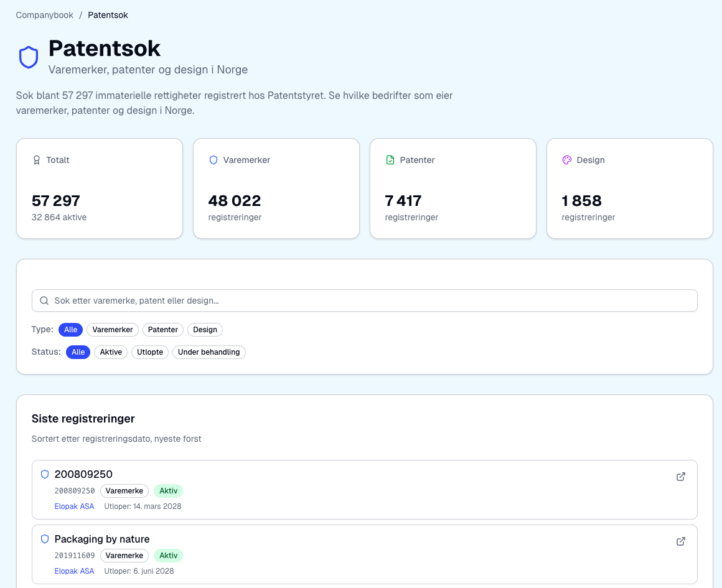Click the Patenter document icon
Viewport: 722px width, 588px height.
(390, 160)
